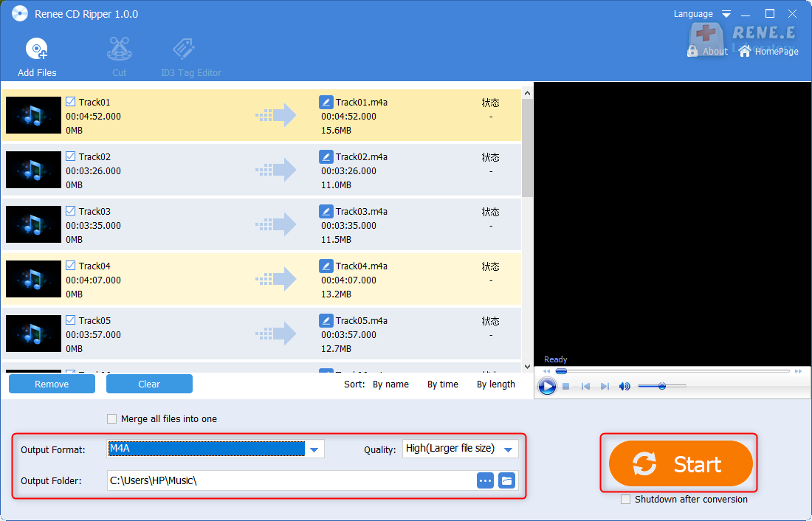Screen dimensions: 812x521
Task: Click the Renee CD Ripper app logo
Action: [20, 13]
